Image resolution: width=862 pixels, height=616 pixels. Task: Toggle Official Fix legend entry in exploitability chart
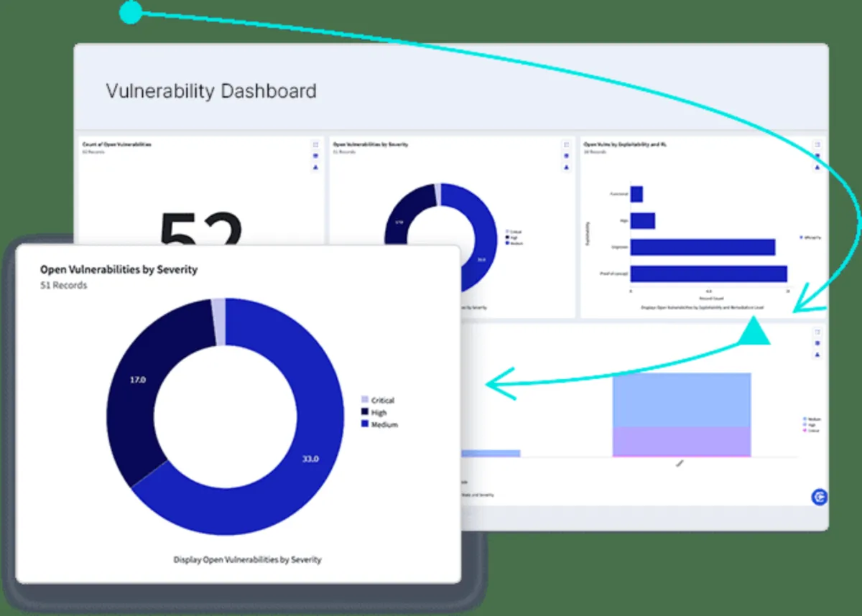point(810,237)
